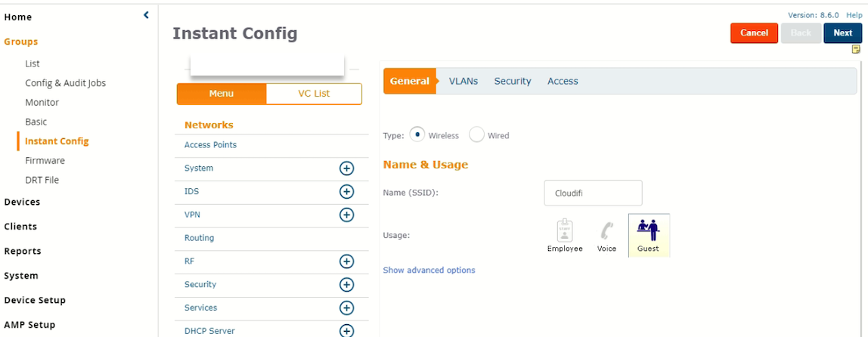Open the DHCP Server menu item
868x337 pixels.
pyautogui.click(x=209, y=331)
